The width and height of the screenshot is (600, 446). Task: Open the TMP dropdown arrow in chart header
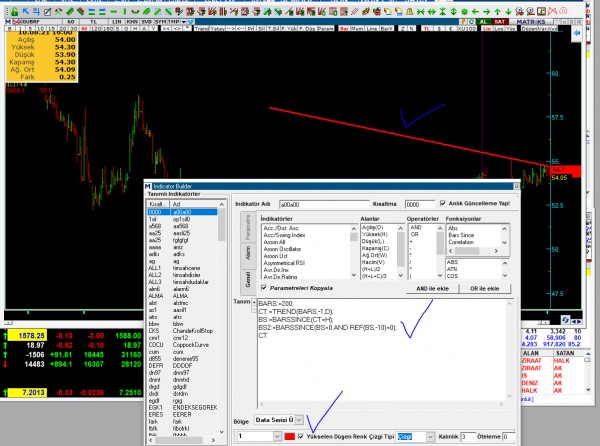pyautogui.click(x=184, y=22)
